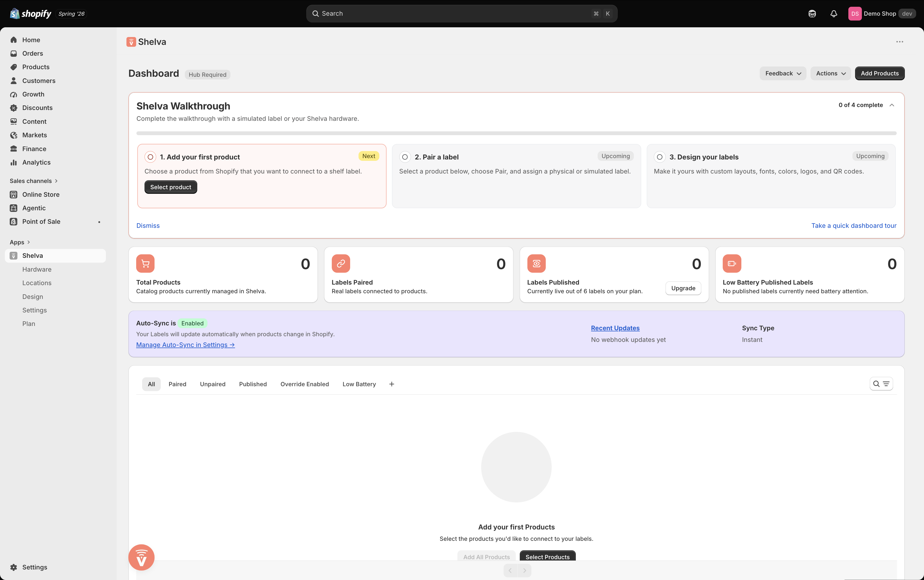Open the Feedback dropdown
The width and height of the screenshot is (924, 580).
[783, 73]
